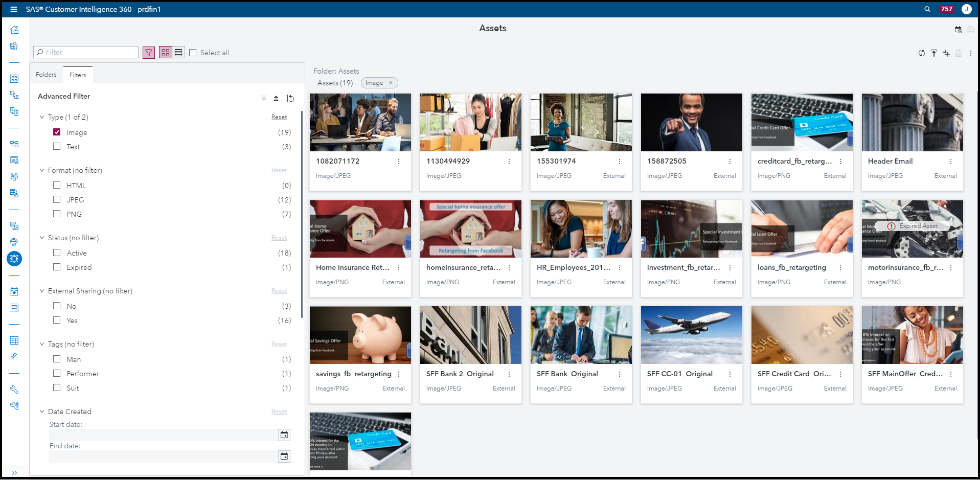Switch to the Folders tab
This screenshot has width=980, height=480.
click(x=45, y=74)
